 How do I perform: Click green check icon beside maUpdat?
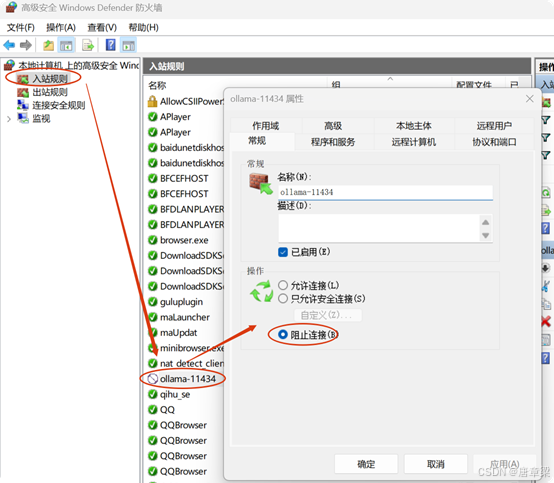(x=153, y=333)
